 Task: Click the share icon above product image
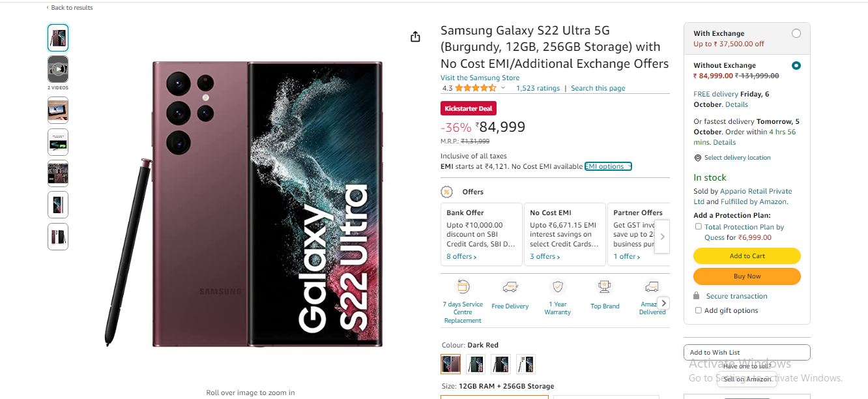(415, 37)
